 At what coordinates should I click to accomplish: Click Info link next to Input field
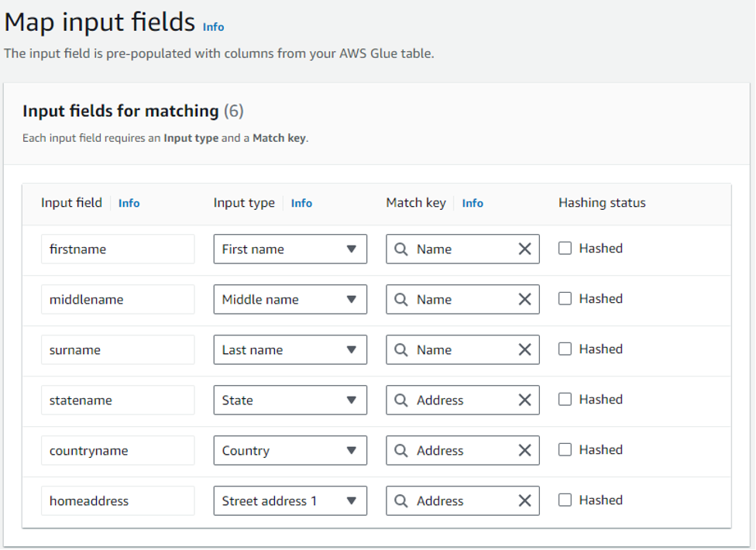coord(129,203)
